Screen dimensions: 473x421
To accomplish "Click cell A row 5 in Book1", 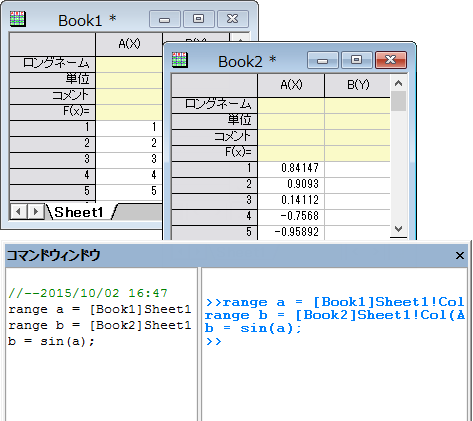I will click(x=129, y=192).
